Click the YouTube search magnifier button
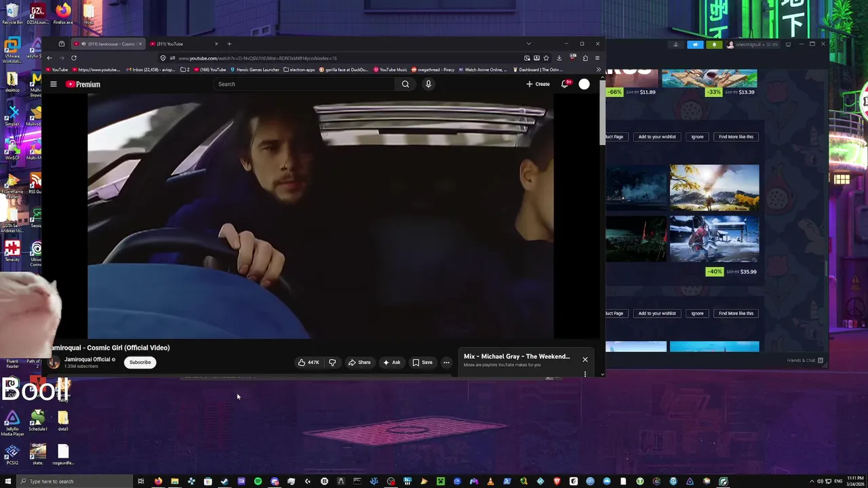This screenshot has width=868, height=488. tap(406, 84)
